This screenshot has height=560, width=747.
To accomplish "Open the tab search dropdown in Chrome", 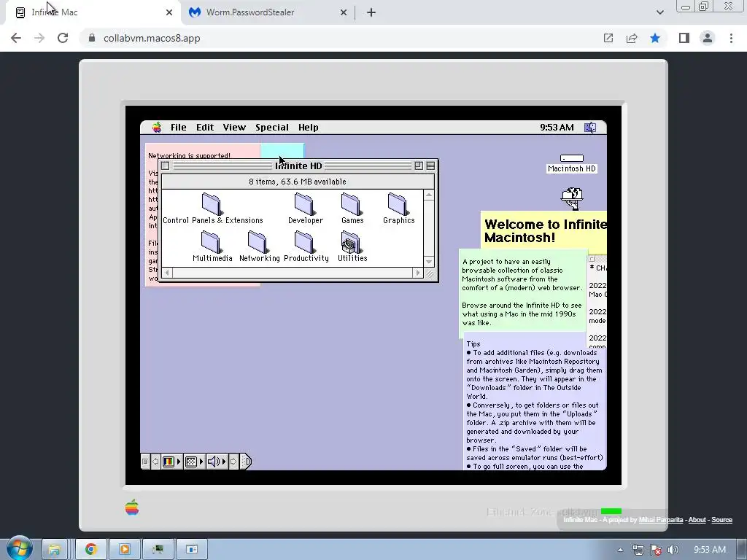I will (x=659, y=12).
